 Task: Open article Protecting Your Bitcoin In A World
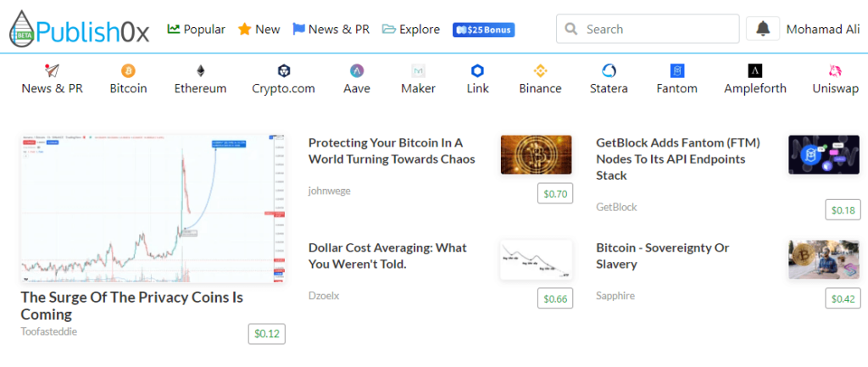(x=392, y=151)
